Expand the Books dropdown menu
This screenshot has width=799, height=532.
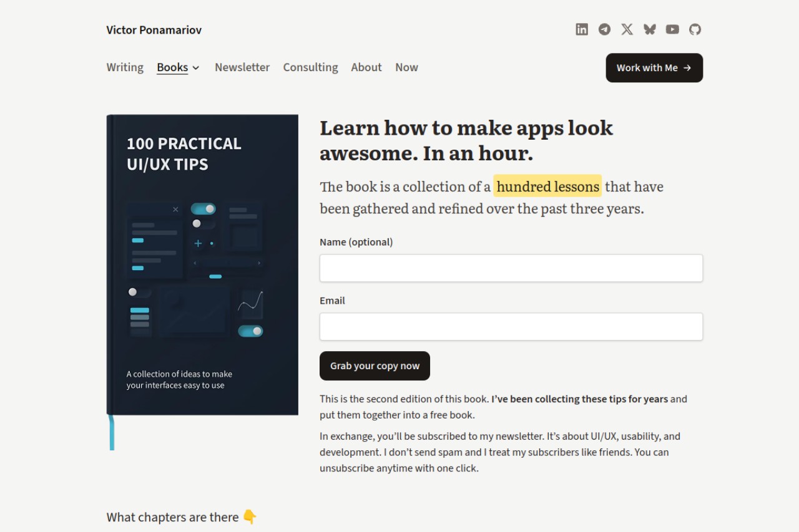[179, 67]
